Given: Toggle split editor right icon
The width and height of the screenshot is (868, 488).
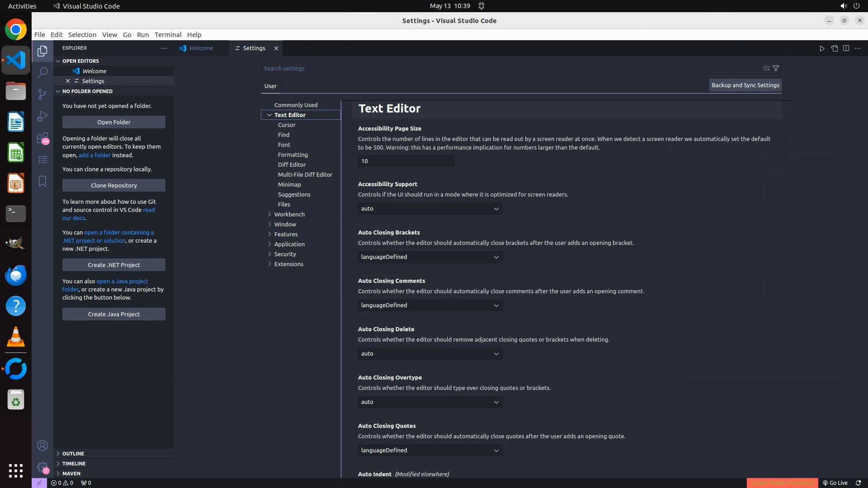Looking at the screenshot, I should click(x=846, y=48).
